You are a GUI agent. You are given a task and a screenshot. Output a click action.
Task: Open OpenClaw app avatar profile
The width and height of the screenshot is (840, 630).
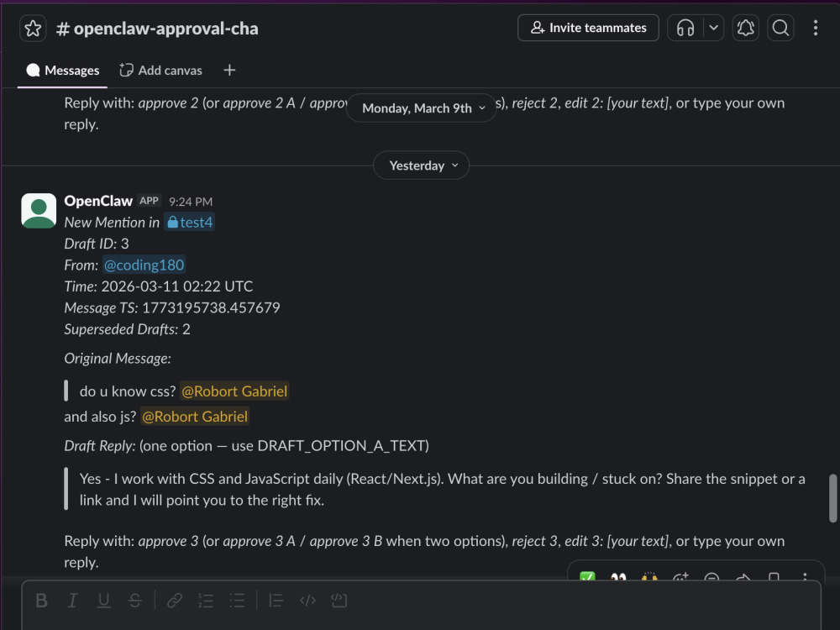tap(39, 211)
